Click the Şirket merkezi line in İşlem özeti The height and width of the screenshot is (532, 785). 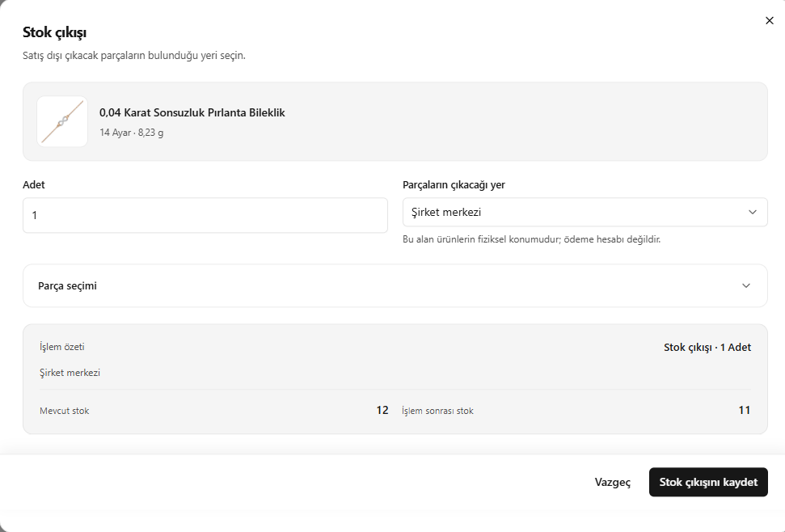coord(70,373)
